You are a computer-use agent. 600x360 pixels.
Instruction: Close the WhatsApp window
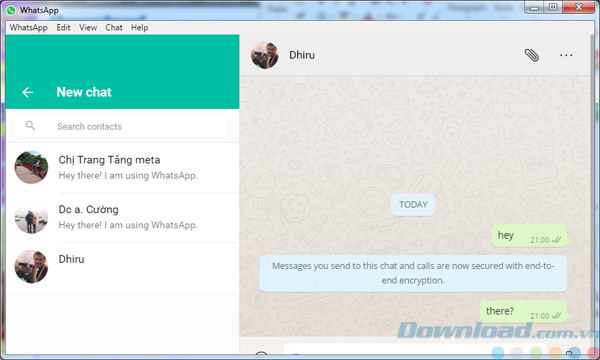coord(579,7)
